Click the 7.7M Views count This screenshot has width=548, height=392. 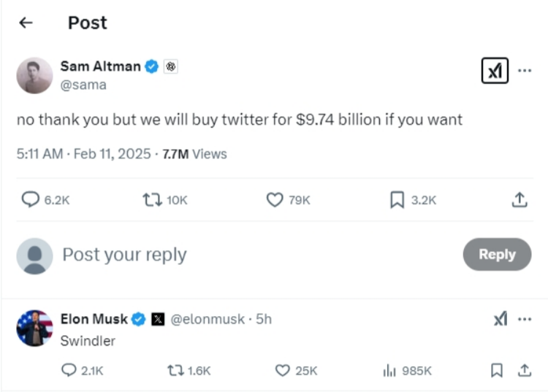coord(194,154)
